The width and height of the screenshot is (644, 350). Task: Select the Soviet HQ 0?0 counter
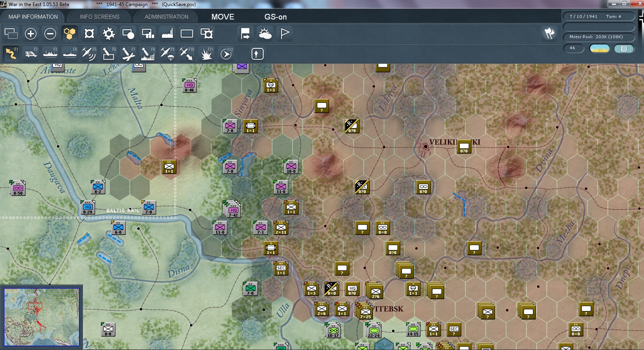[x=352, y=289]
